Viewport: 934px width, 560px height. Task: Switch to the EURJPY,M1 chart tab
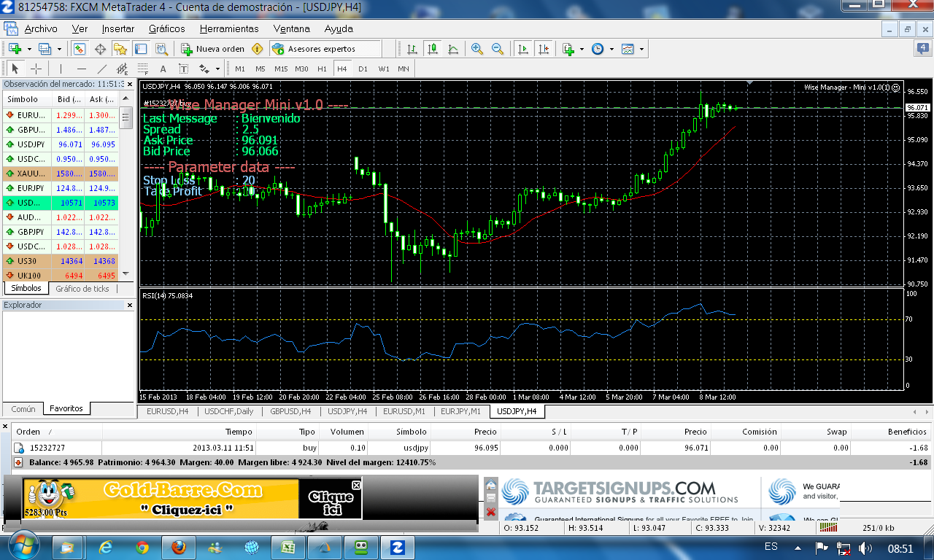pos(460,411)
